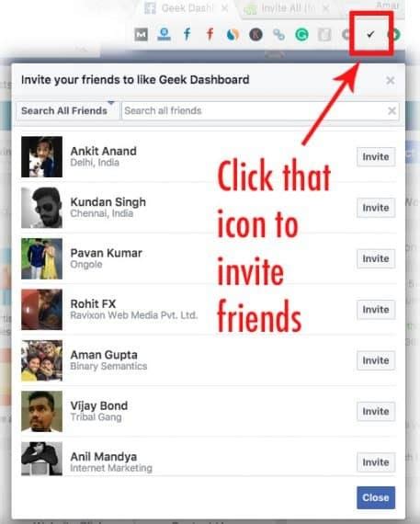Screen dimensions: 420x524
Task: Open the Search All Friends dropdown
Action: (x=67, y=110)
